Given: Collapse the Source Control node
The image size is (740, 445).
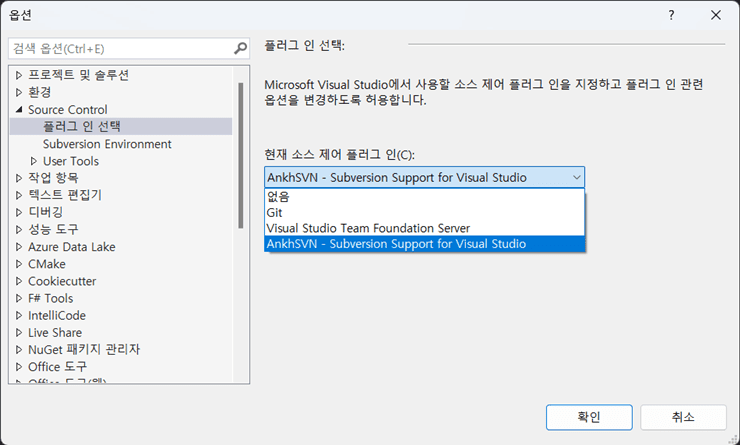Looking at the screenshot, I should [x=19, y=109].
